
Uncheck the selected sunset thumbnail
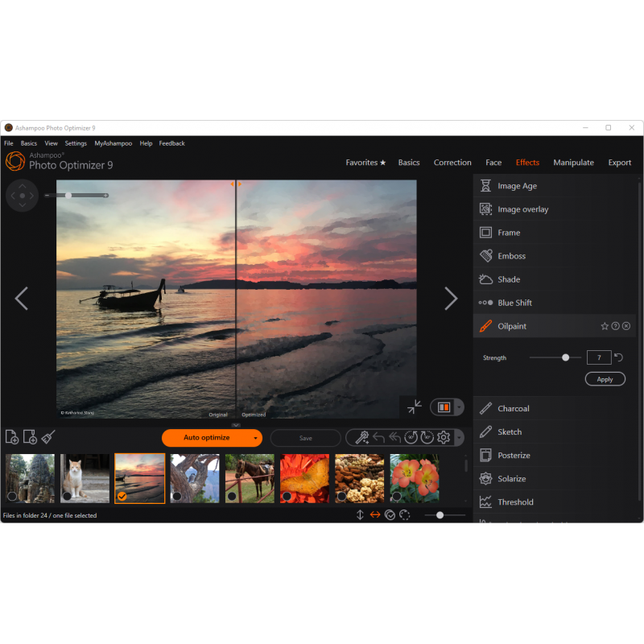coord(122,496)
